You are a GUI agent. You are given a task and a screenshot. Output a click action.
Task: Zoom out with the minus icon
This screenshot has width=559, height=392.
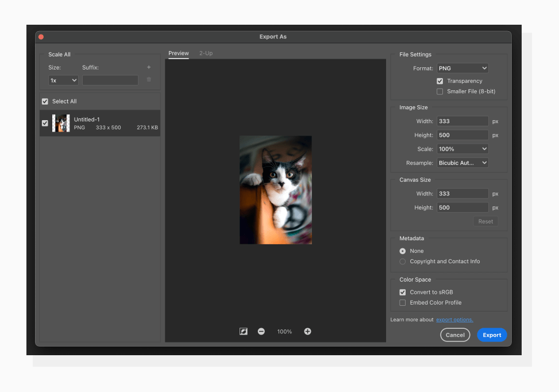tap(261, 331)
